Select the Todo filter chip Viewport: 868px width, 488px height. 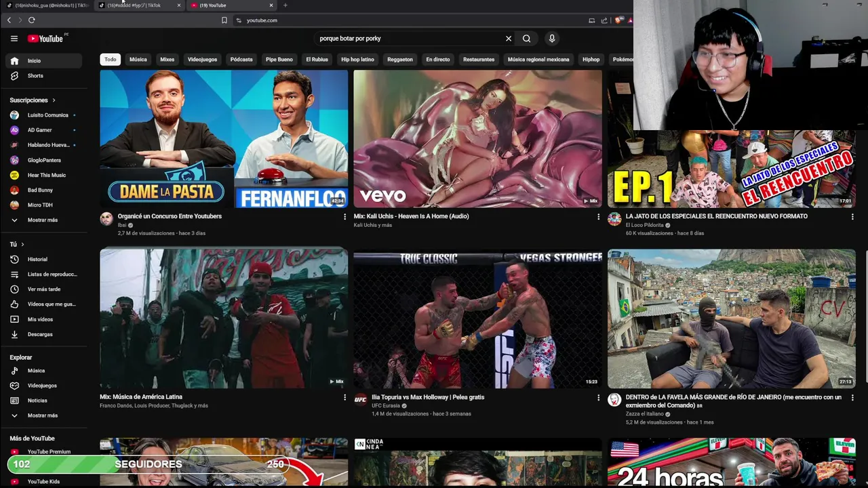pos(110,60)
